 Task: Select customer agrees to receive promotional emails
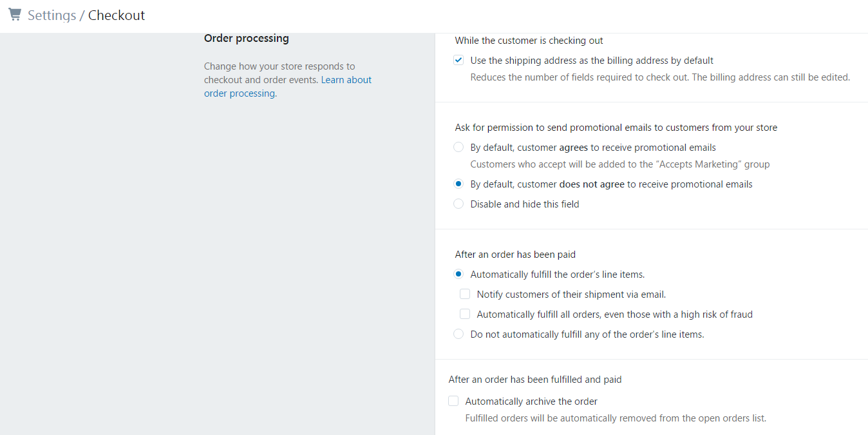point(458,148)
